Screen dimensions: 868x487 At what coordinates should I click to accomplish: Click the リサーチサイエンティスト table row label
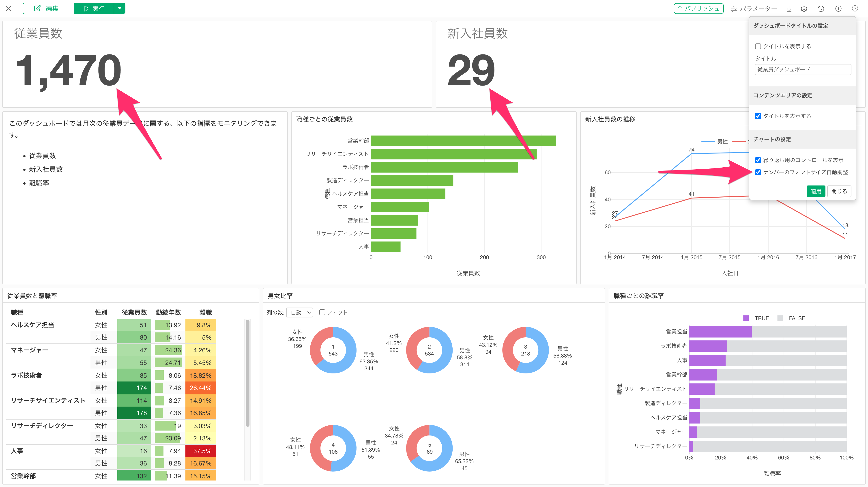click(48, 400)
